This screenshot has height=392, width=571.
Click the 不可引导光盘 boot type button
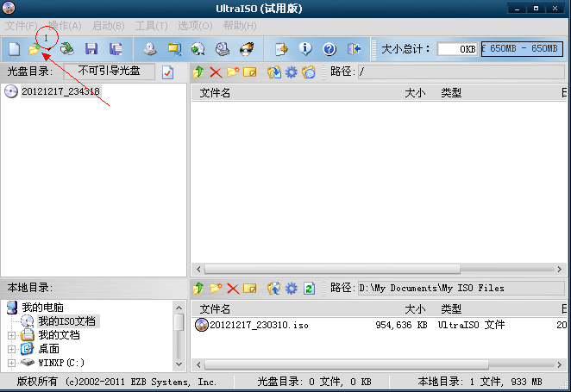109,71
